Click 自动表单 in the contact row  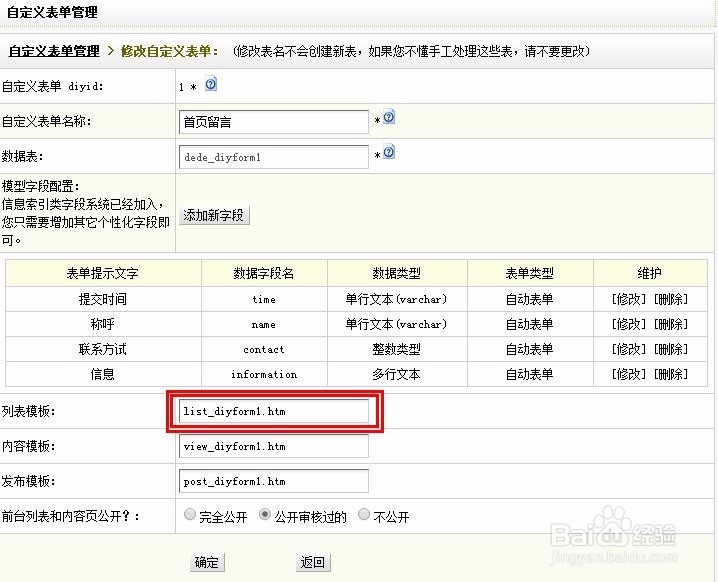530,349
